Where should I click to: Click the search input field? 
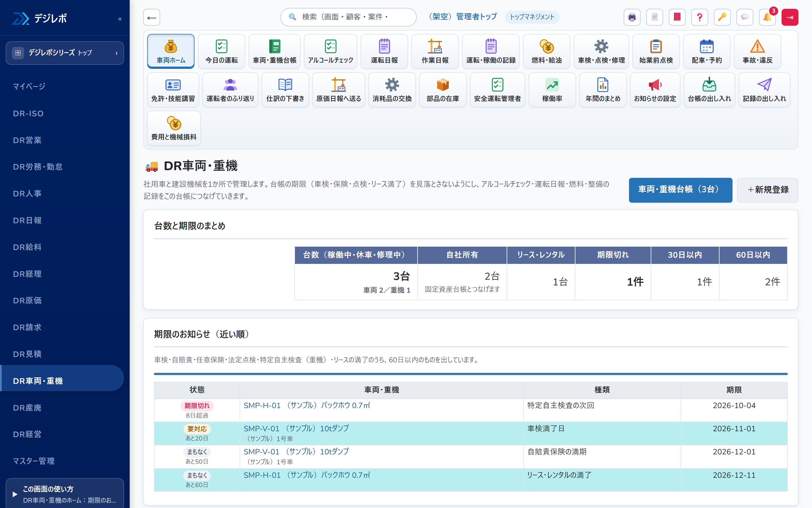click(348, 17)
